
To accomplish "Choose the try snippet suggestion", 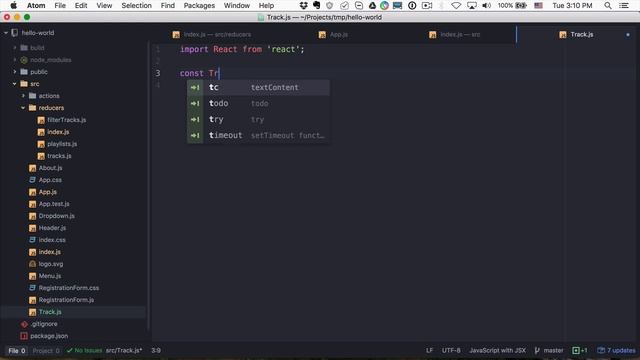I will [x=258, y=119].
